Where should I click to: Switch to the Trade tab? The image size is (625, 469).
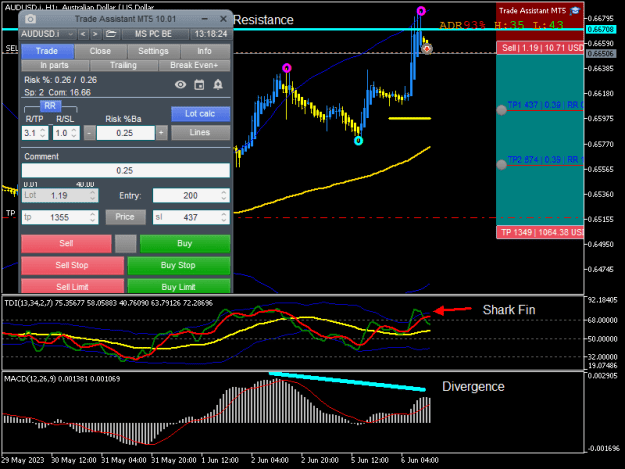pyautogui.click(x=47, y=51)
